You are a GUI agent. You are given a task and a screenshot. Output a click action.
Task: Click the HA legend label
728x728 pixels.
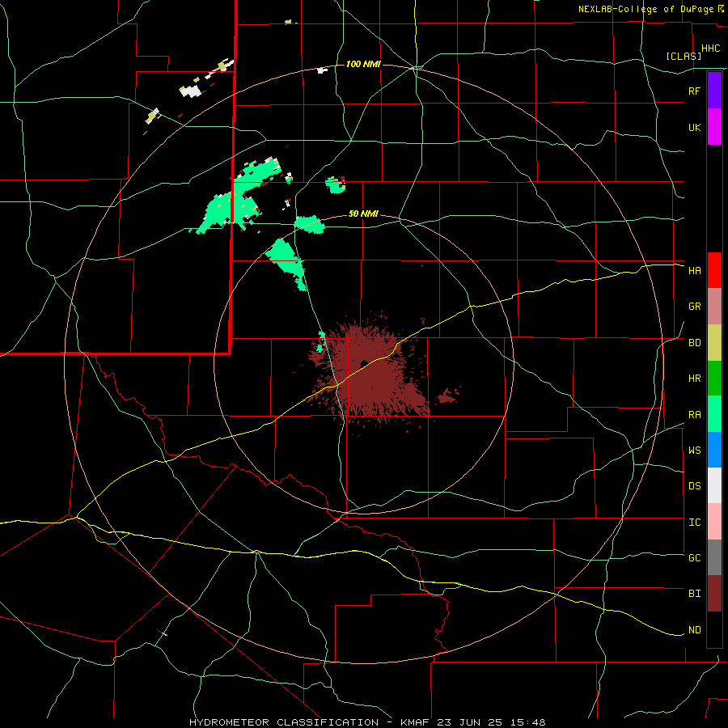tap(694, 271)
